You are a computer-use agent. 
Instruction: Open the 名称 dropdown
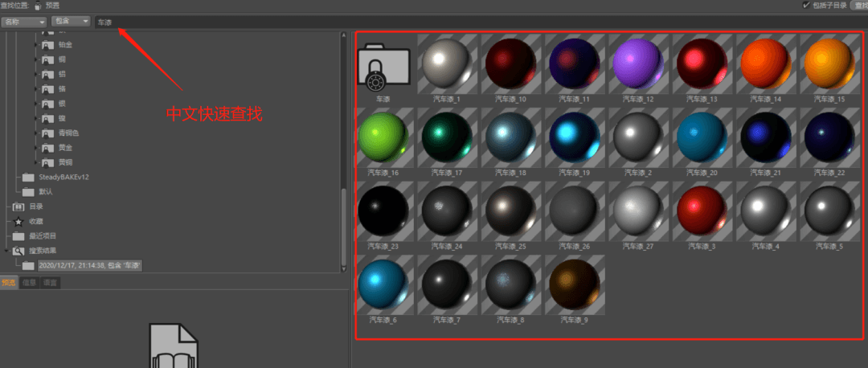(23, 22)
